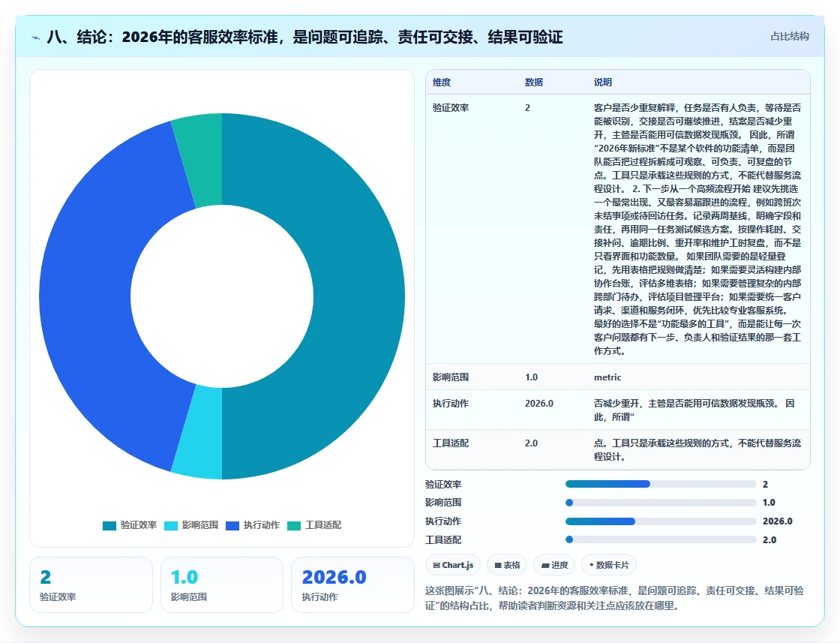
Task: Click the chart caption starting 这张图展示
Action: point(614,598)
